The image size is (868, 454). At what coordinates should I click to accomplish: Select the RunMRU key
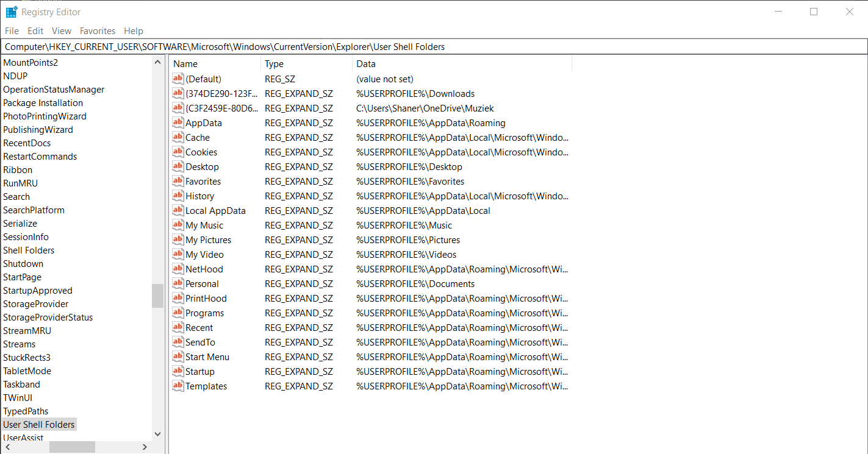pos(20,183)
